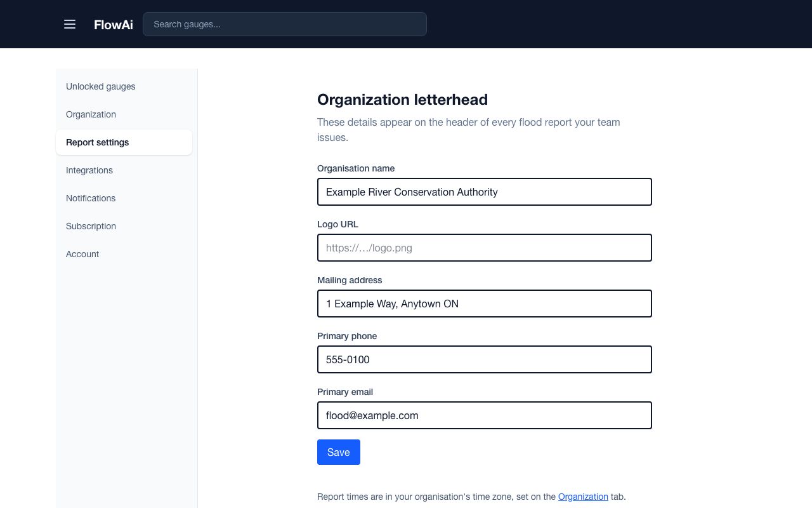
Task: Select the Report settings tab
Action: point(124,142)
